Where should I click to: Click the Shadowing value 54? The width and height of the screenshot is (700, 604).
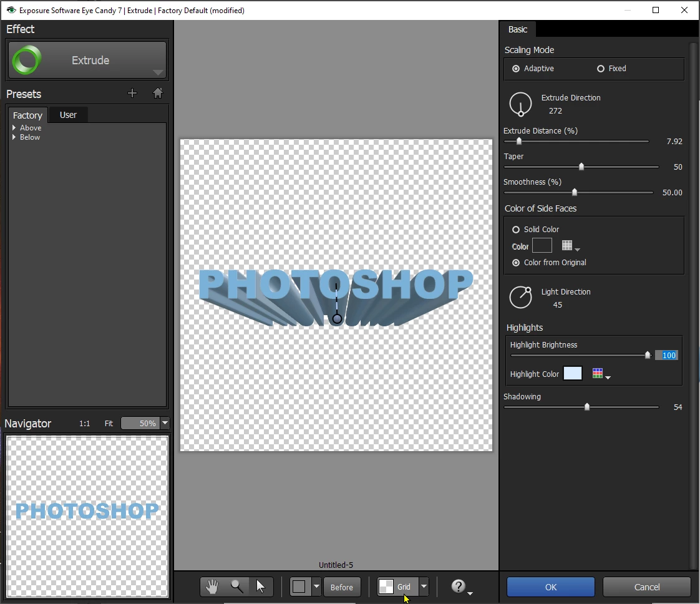[678, 407]
